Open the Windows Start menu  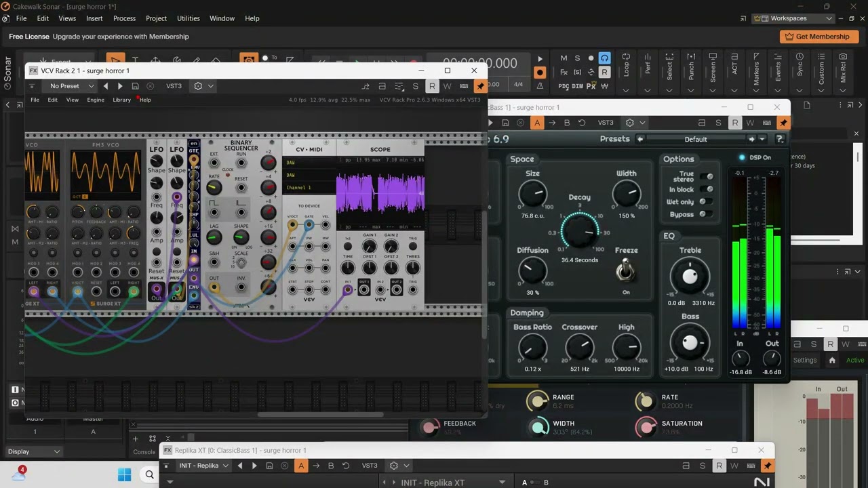tap(125, 475)
